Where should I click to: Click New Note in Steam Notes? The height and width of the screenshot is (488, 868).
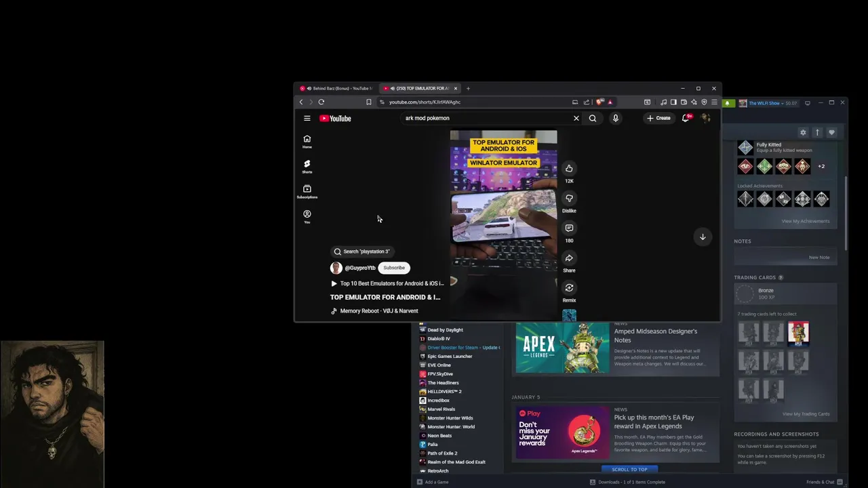click(x=819, y=258)
